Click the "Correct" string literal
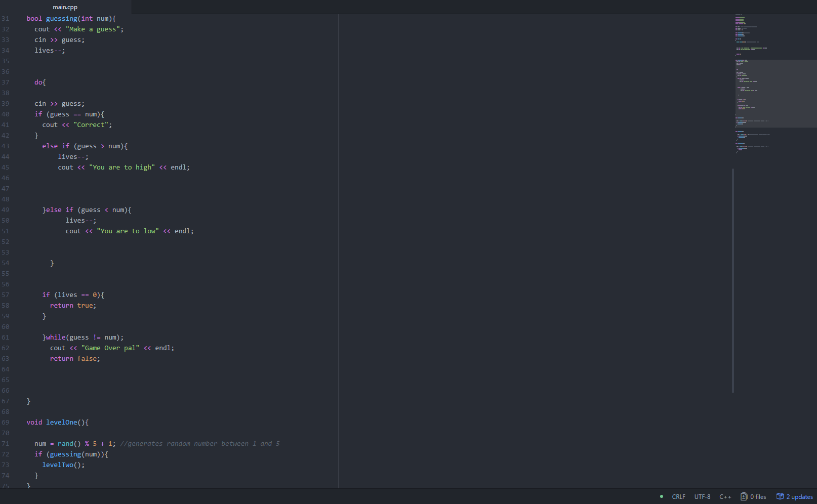Viewport: 817px width, 504px height. coord(91,125)
